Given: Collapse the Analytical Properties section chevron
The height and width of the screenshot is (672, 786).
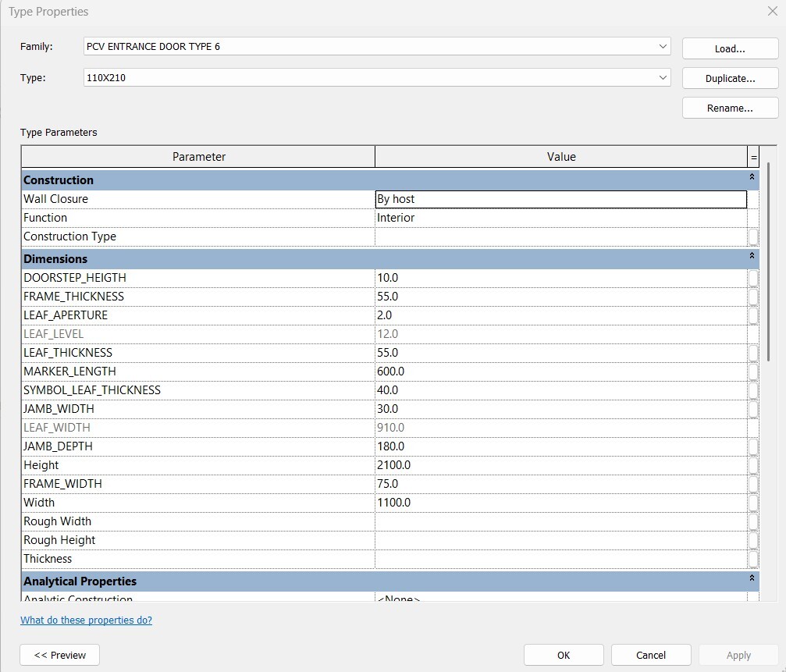Looking at the screenshot, I should (752, 580).
